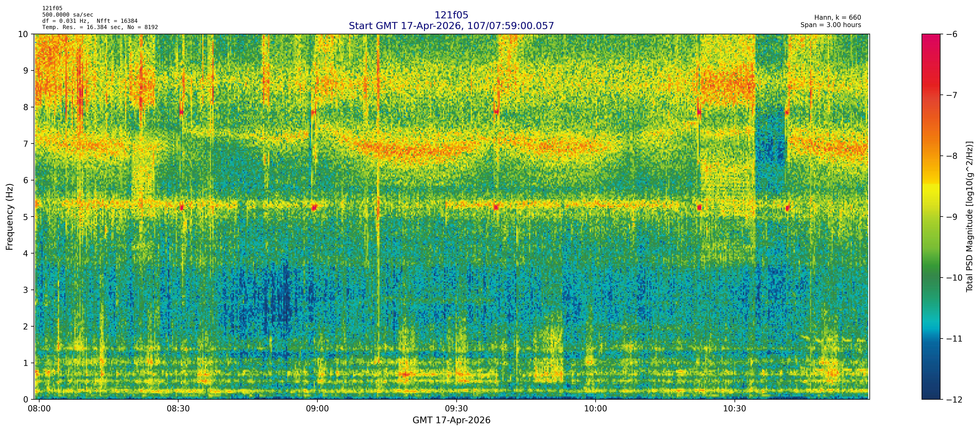Viewport: 980px width, 431px height.
Task: Click the 09:30 time axis tick label
Action: click(x=456, y=409)
